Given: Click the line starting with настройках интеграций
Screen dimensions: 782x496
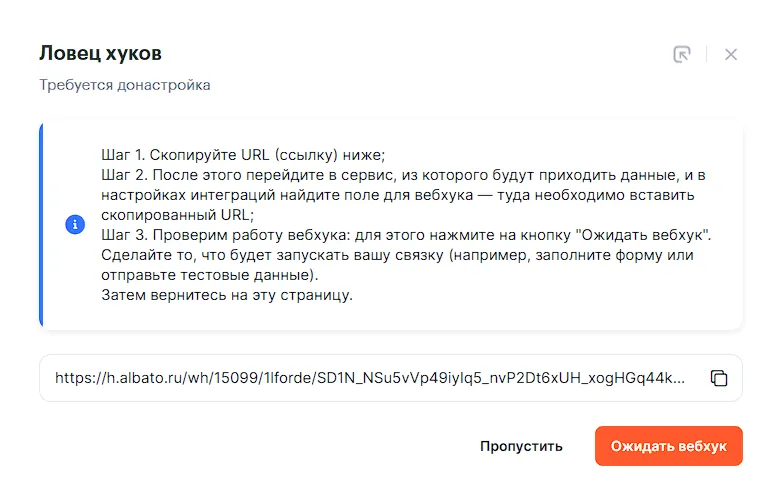Looking at the screenshot, I should click(x=398, y=194).
